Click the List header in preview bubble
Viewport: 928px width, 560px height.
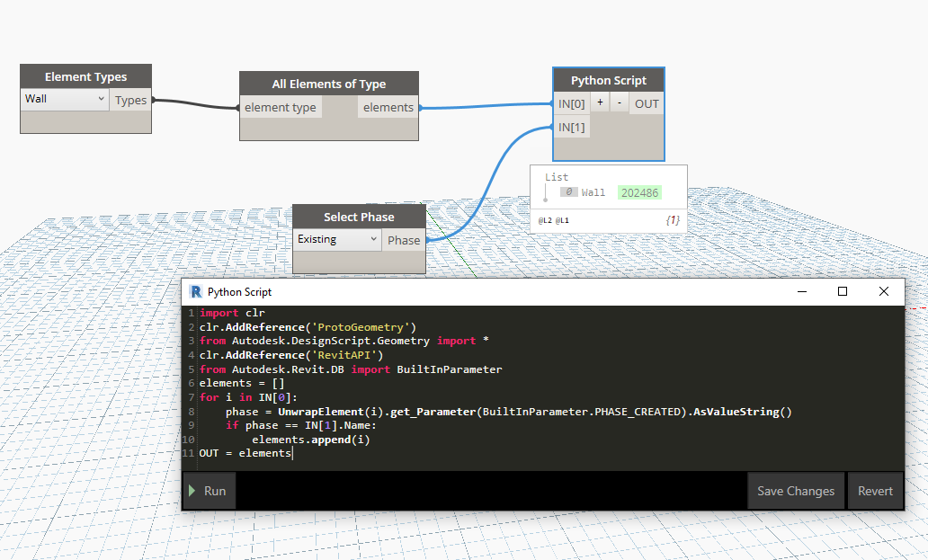[557, 177]
